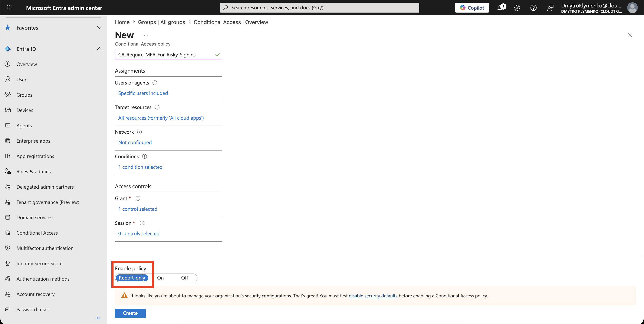Set Enable policy to Report-only

[x=132, y=278]
